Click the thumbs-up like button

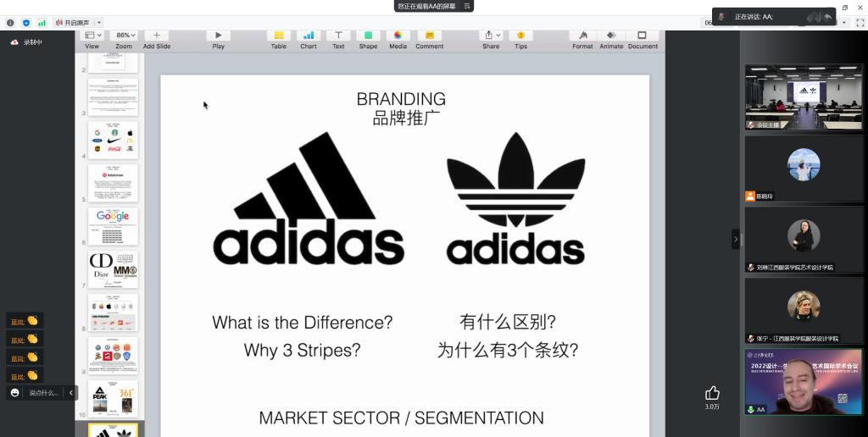click(712, 392)
